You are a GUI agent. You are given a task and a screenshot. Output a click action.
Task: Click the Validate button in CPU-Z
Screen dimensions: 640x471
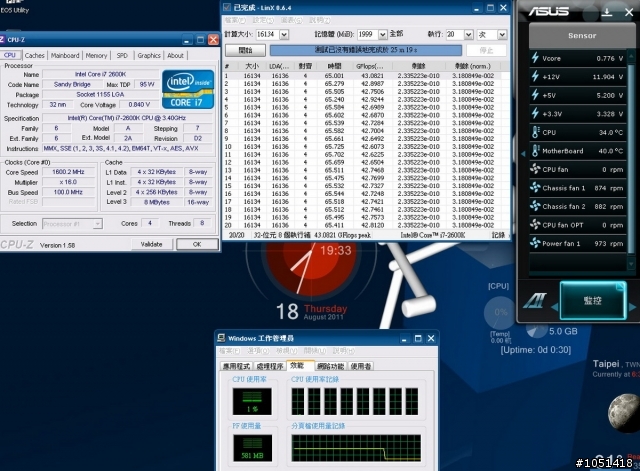coord(151,244)
